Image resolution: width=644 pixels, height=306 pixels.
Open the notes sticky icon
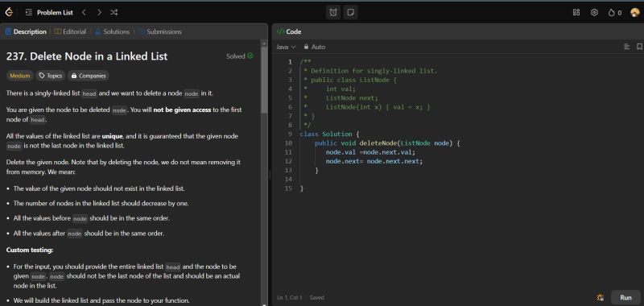(x=350, y=12)
